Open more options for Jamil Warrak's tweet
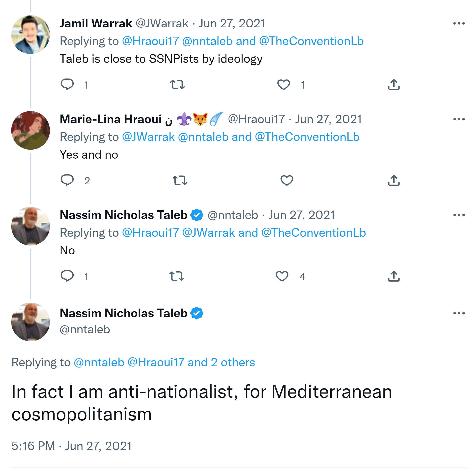This screenshot has width=476, height=476. pos(459,23)
